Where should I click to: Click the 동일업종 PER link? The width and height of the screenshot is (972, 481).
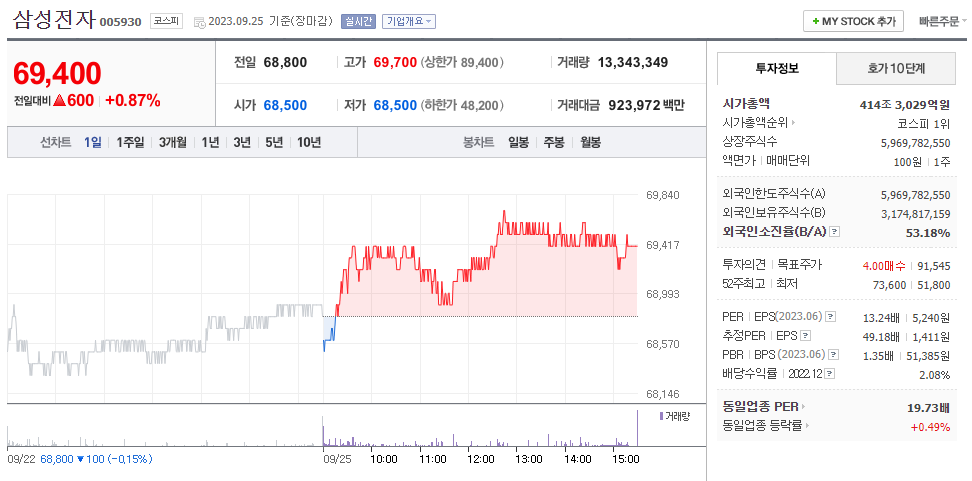point(761,407)
